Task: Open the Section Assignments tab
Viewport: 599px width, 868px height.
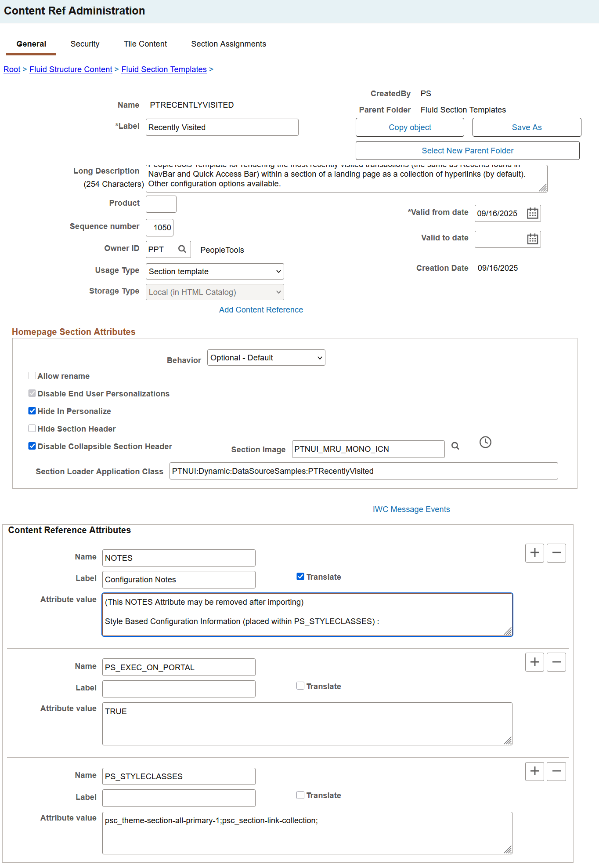Action: point(228,44)
